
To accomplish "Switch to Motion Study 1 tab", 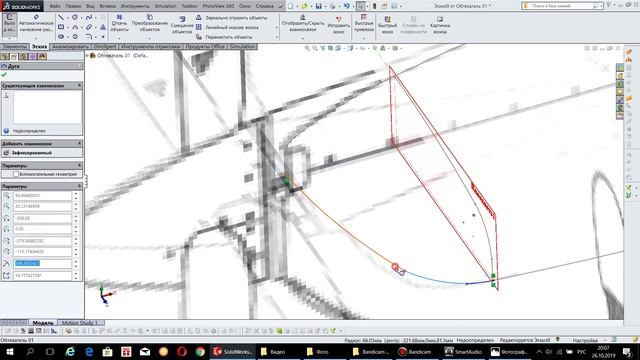I will point(80,323).
